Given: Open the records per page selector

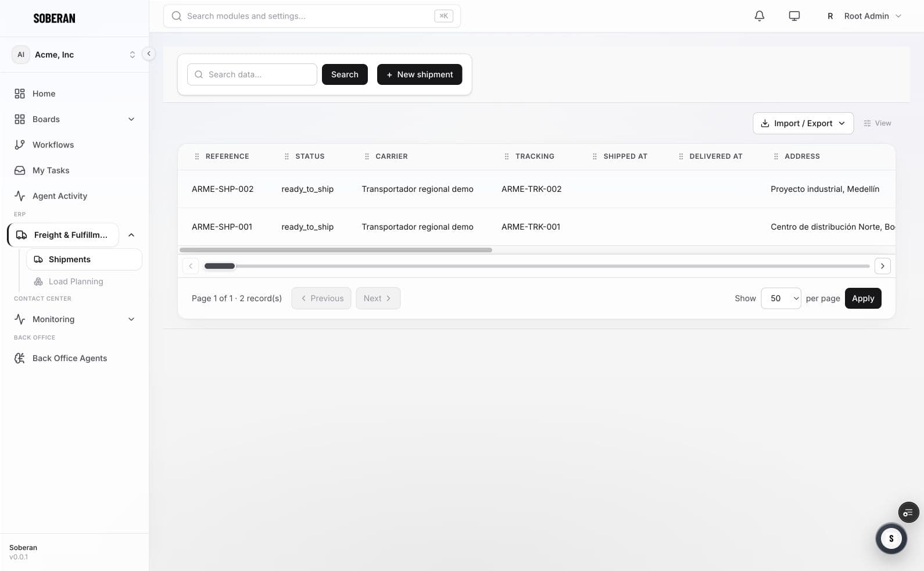Looking at the screenshot, I should 780,298.
